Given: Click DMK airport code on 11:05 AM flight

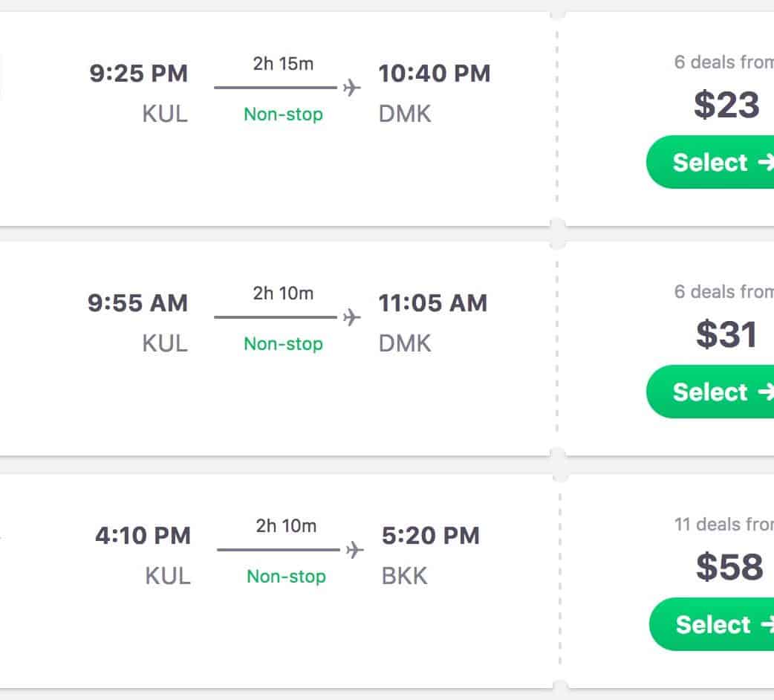Looking at the screenshot, I should 405,343.
